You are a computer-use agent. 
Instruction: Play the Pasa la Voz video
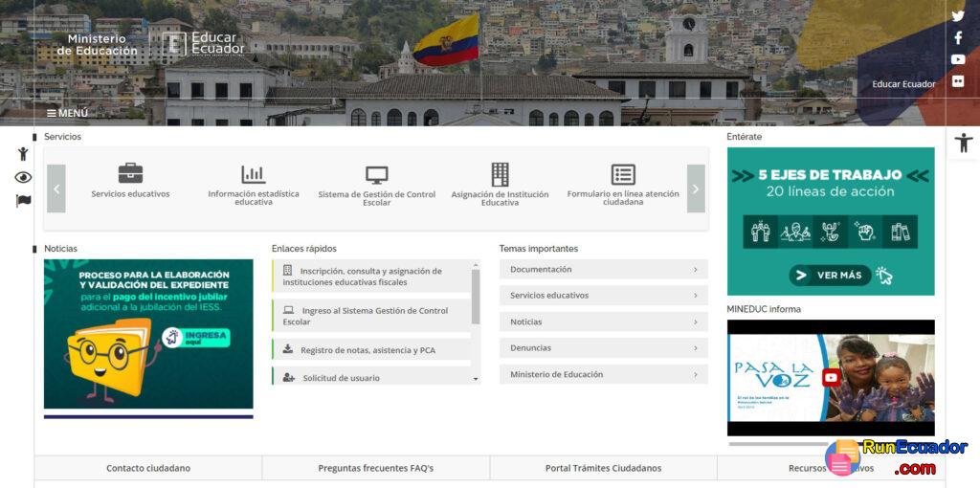pyautogui.click(x=831, y=377)
